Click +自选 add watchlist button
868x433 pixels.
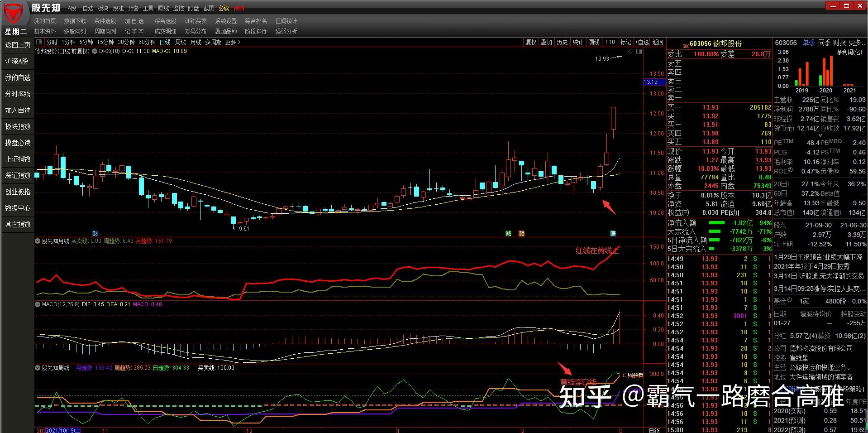pyautogui.click(x=642, y=42)
